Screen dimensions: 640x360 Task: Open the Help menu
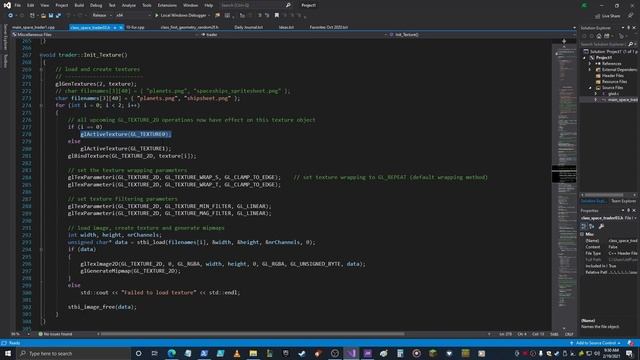(x=209, y=5)
